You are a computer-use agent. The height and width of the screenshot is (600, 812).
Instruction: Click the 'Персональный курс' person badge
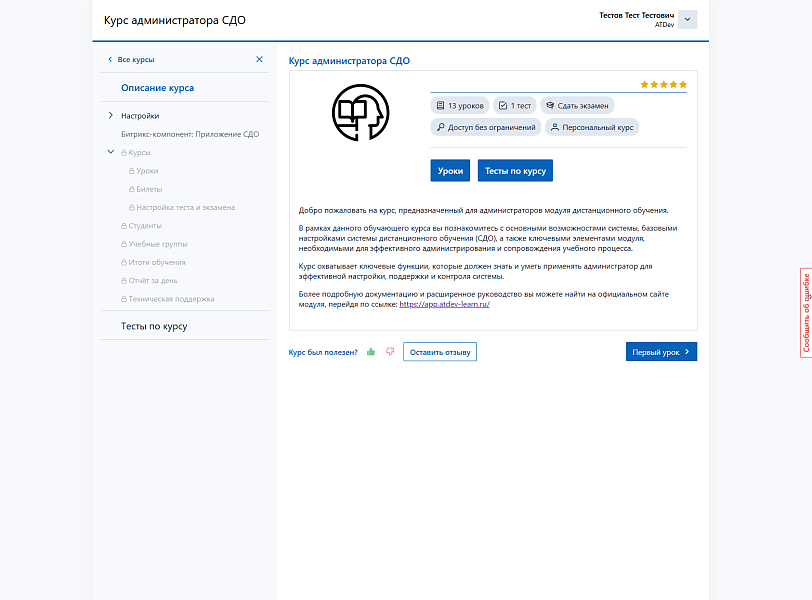coord(556,127)
